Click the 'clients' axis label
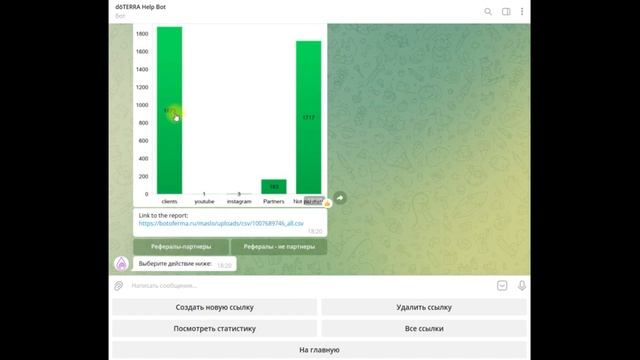Screen dimensions: 640x360 pos(169,202)
